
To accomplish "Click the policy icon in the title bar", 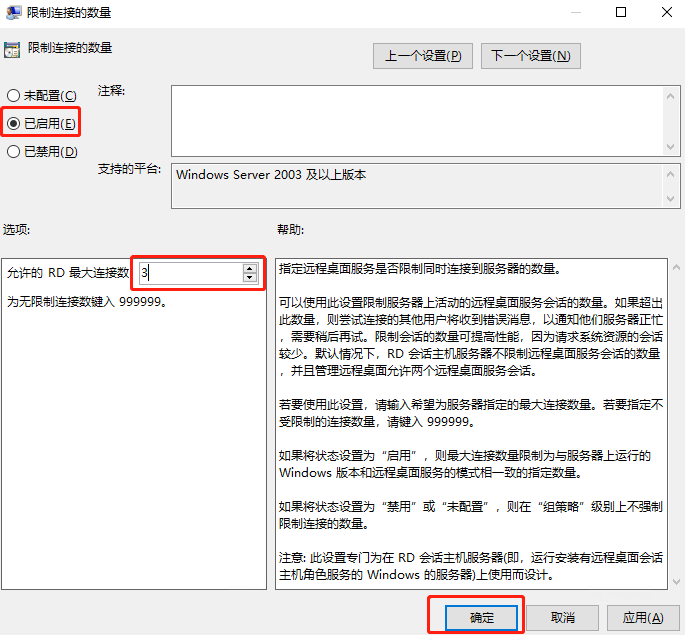I will tap(13, 13).
